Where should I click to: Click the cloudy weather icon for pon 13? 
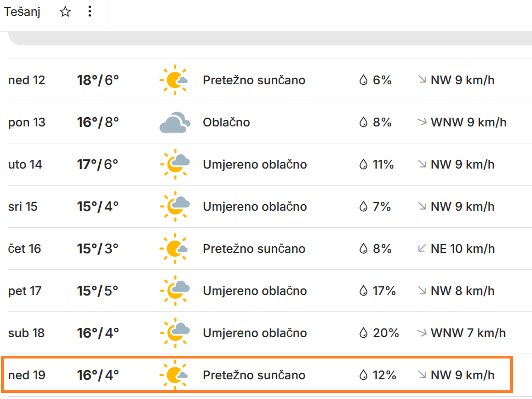pyautogui.click(x=174, y=123)
